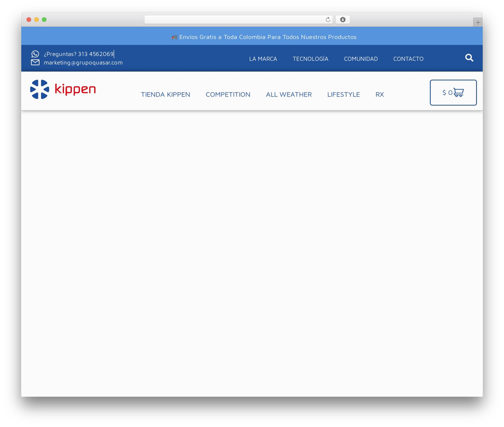504x427 pixels.
Task: Maximize the browser window
Action: pyautogui.click(x=44, y=20)
